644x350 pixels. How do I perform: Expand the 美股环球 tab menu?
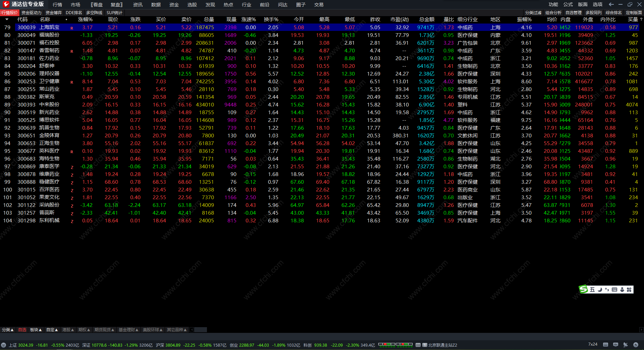tap(153, 330)
